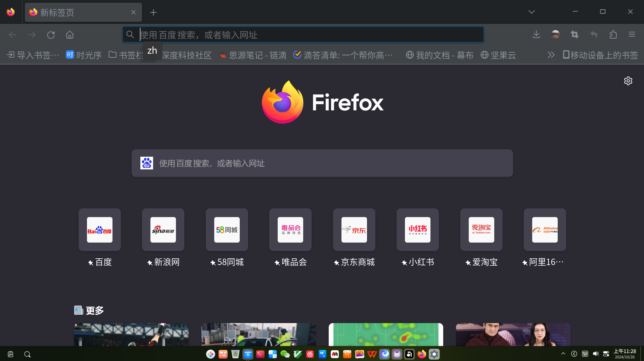
Task: Open the Firefox account avatar menu
Action: coord(555,35)
